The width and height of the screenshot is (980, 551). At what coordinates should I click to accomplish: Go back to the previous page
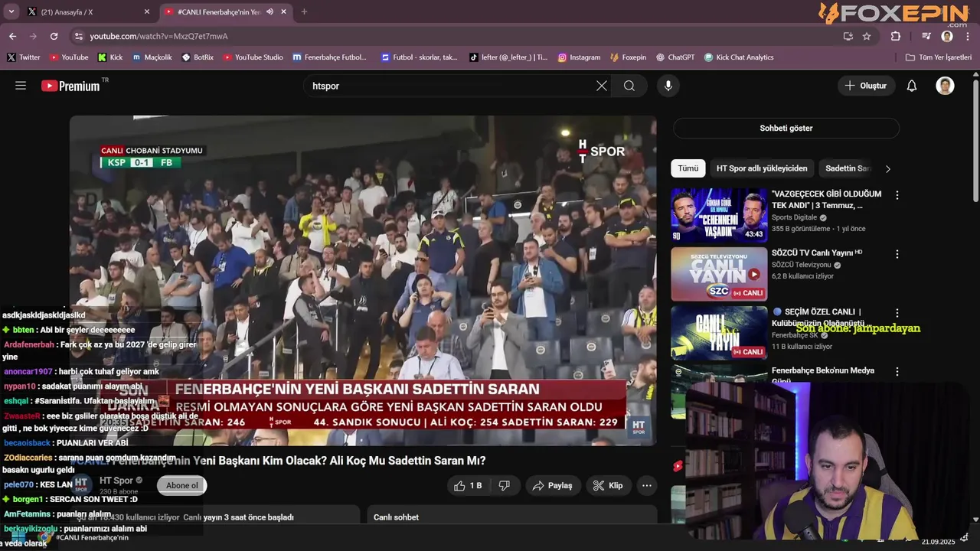pos(12,36)
